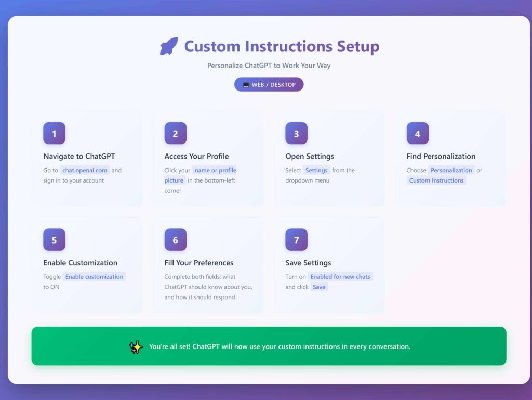Image resolution: width=532 pixels, height=400 pixels.
Task: Click the step 7 number badge
Action: [296, 240]
